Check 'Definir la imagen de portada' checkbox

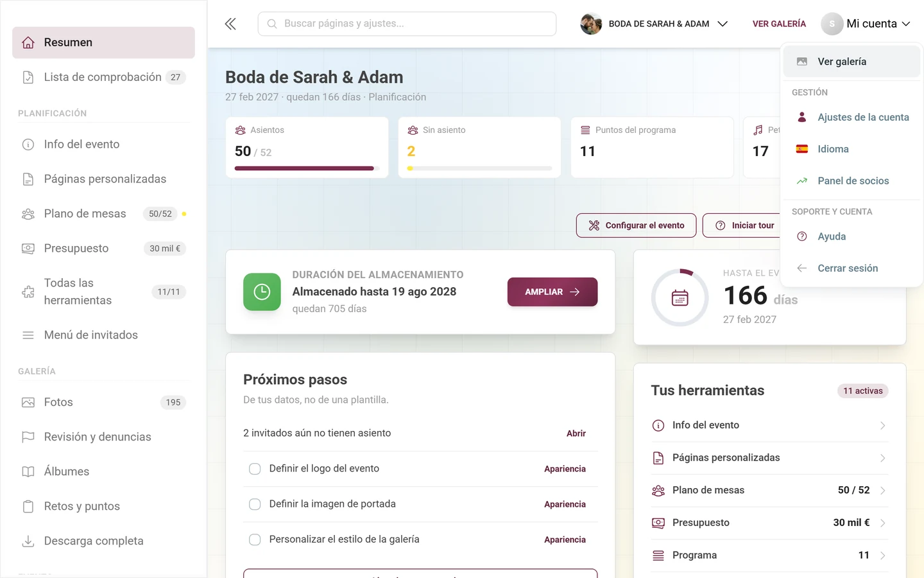click(x=255, y=504)
